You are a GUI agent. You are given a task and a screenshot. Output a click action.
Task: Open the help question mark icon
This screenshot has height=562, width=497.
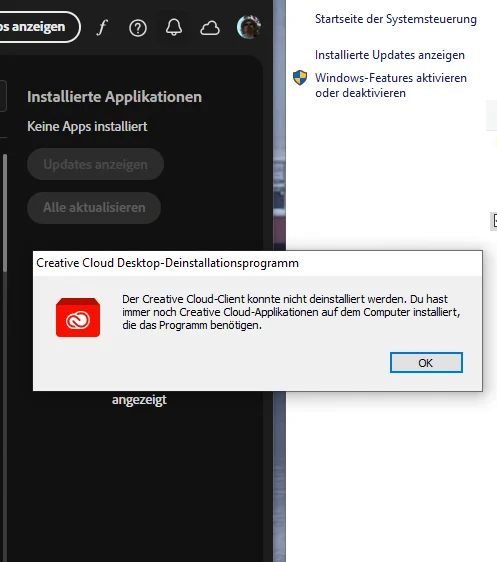[x=138, y=28]
